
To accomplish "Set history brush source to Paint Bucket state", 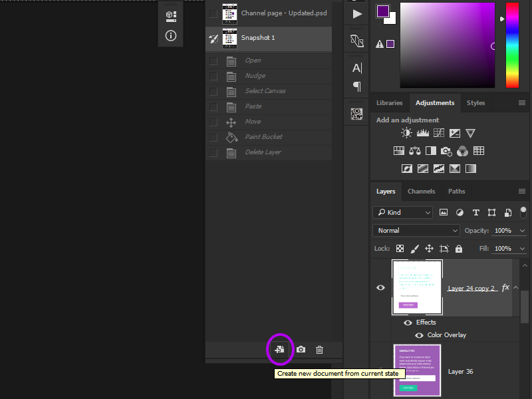I will 213,137.
